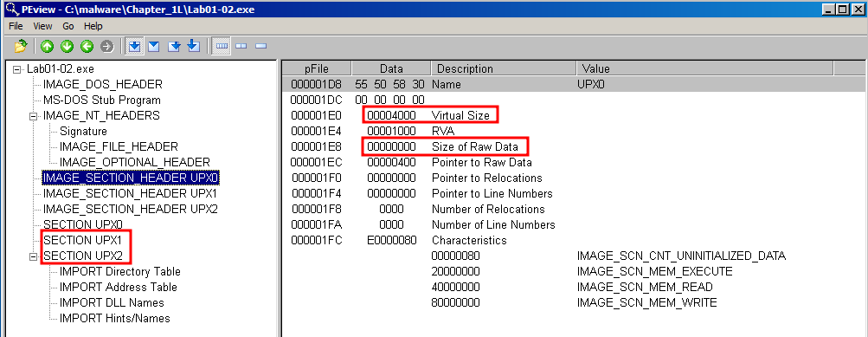868x337 pixels.
Task: Click the green up arrow toolbar icon
Action: click(47, 47)
